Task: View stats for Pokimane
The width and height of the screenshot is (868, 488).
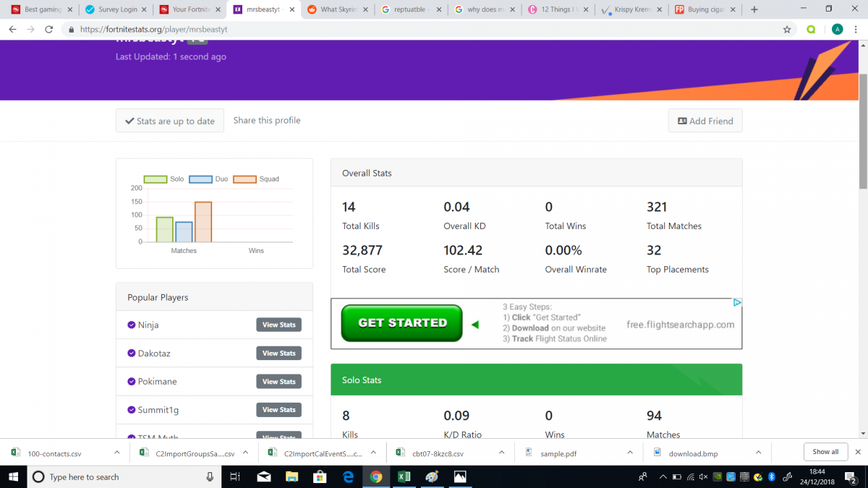Action: pyautogui.click(x=278, y=381)
